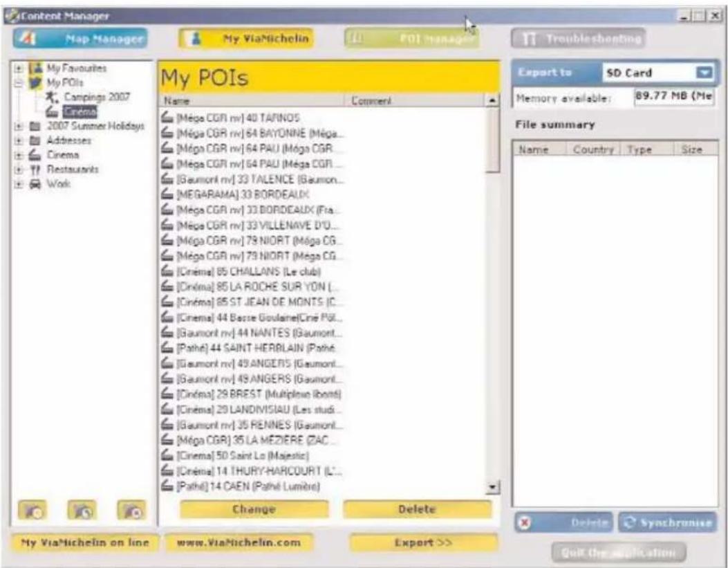Select [Cinéma] 85 LA ROCHE SUR YON row

(253, 286)
